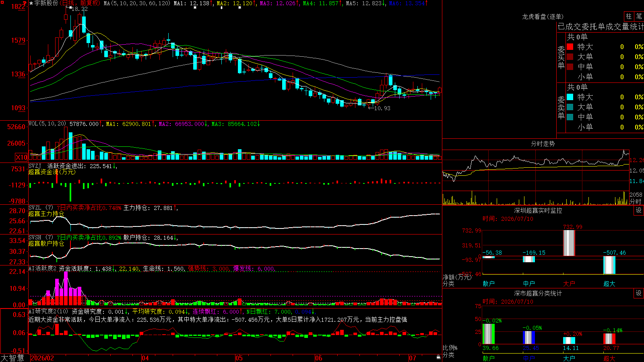
Task: Open 设 settings for 深圳超赢实时监控
Action: pos(639,210)
